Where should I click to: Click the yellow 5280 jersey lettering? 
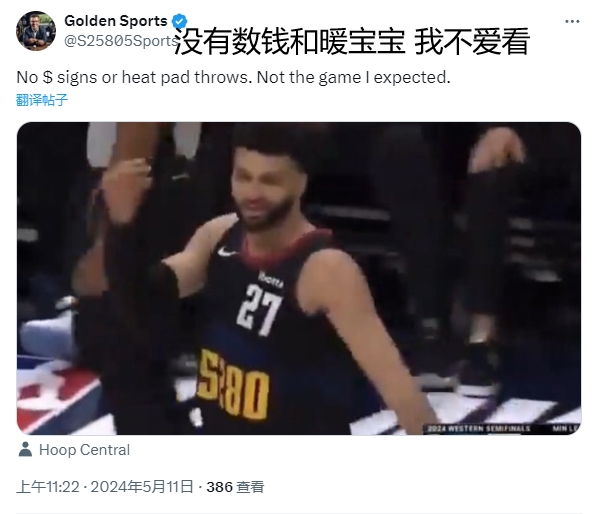click(232, 384)
